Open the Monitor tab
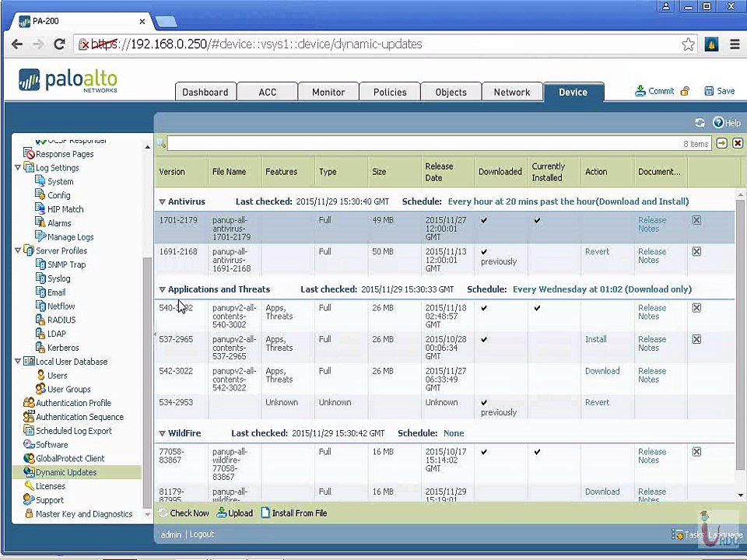This screenshot has width=747, height=560. tap(328, 92)
